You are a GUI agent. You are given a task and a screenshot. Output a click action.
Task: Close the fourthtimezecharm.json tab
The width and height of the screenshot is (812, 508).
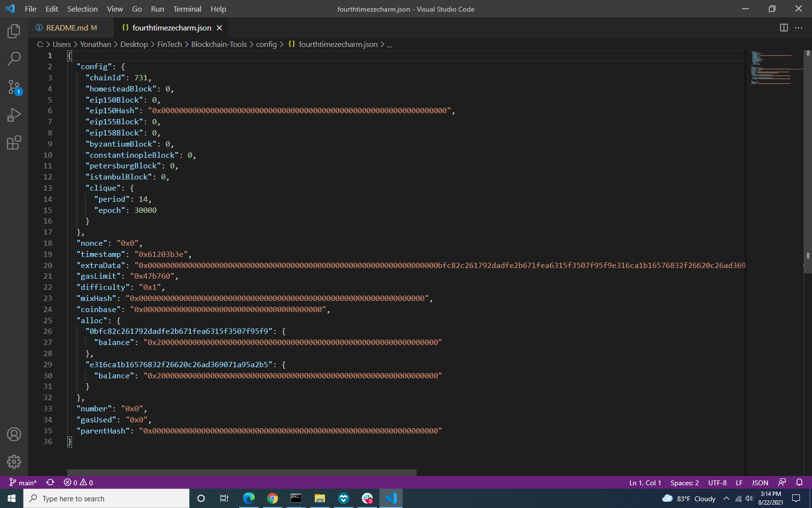point(219,28)
